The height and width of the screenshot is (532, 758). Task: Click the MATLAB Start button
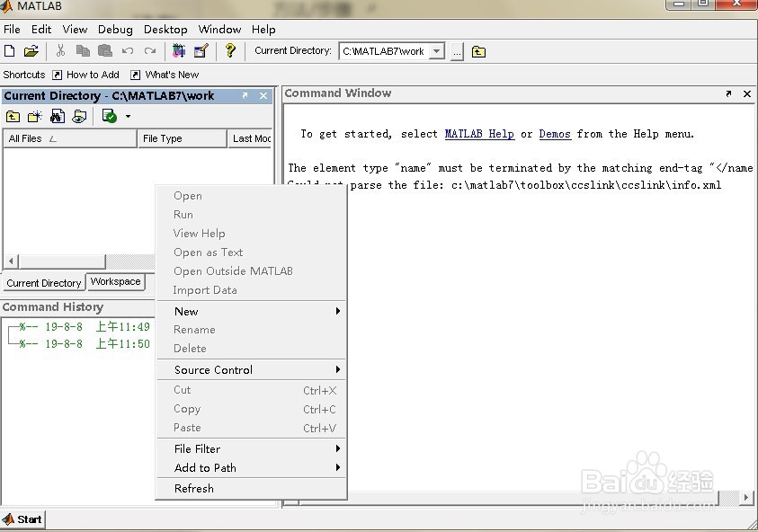coord(22,519)
